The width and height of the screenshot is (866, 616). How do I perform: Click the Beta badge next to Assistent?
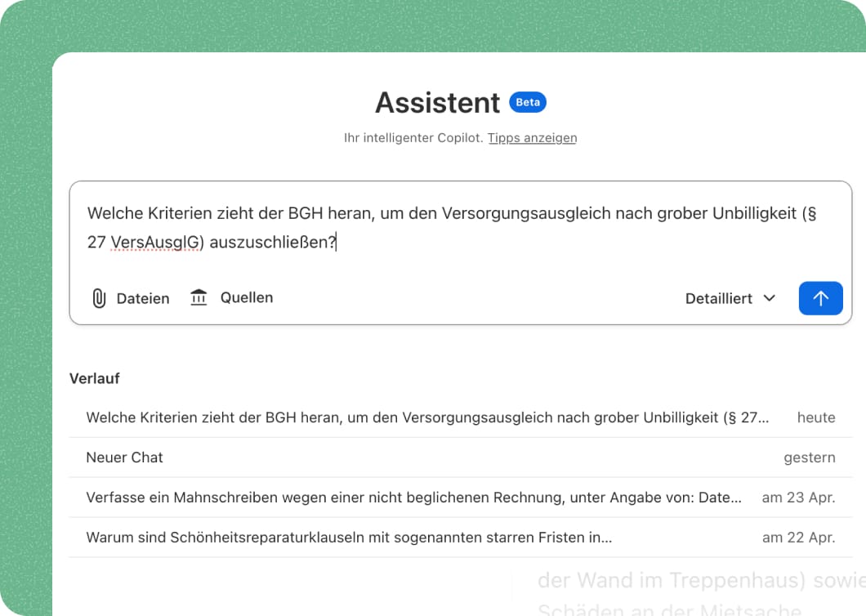(x=528, y=102)
